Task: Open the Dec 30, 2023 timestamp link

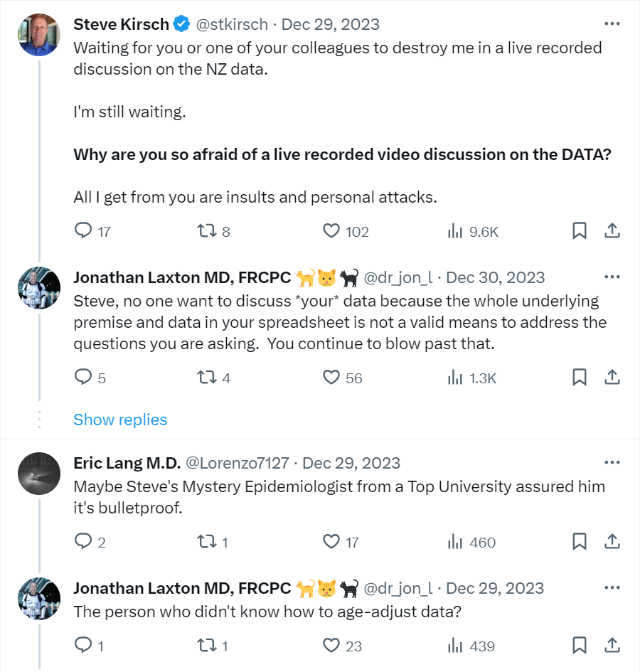Action: 496,277
